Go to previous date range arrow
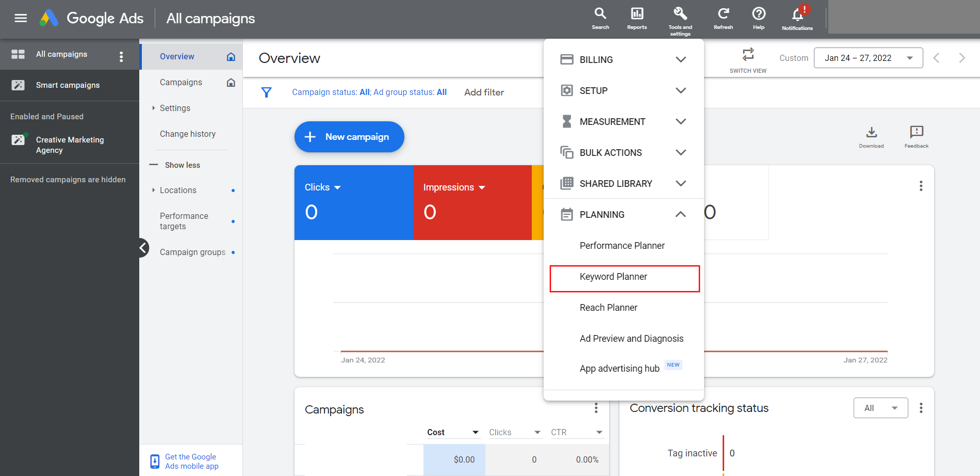The image size is (980, 476). click(936, 58)
